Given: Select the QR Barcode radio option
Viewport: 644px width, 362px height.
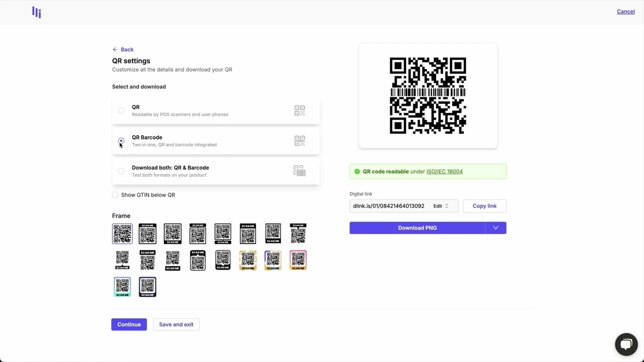Looking at the screenshot, I should point(121,141).
